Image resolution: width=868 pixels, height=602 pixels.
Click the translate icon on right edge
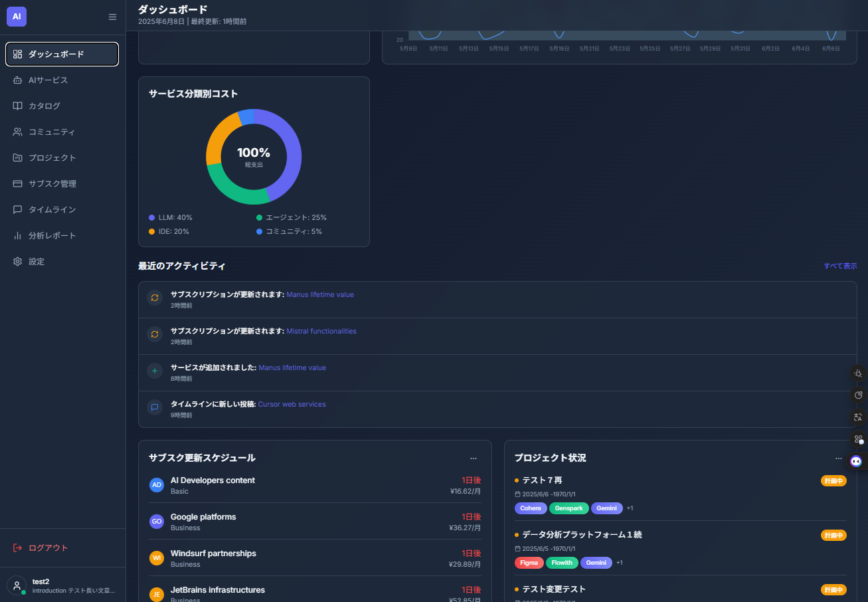click(x=858, y=417)
